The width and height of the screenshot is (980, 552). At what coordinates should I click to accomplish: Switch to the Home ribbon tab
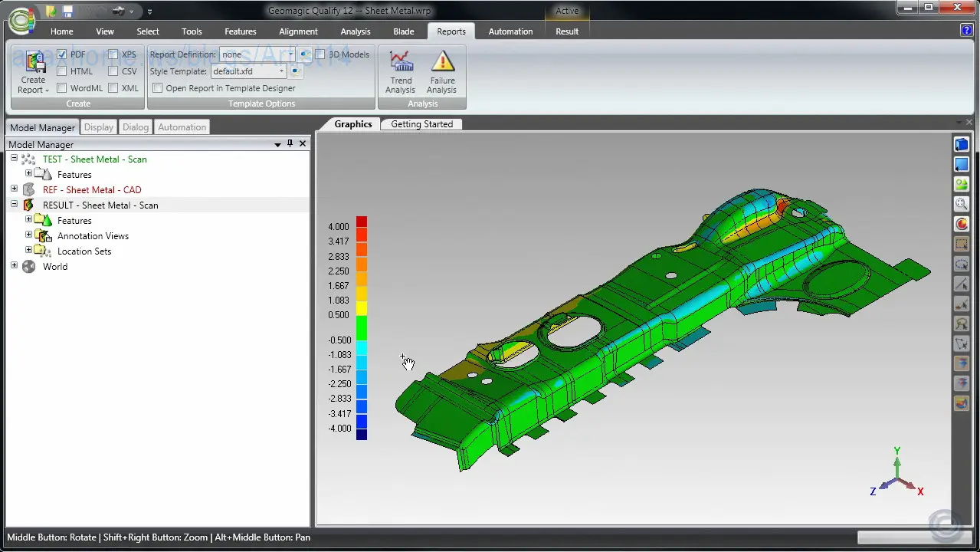point(62,31)
